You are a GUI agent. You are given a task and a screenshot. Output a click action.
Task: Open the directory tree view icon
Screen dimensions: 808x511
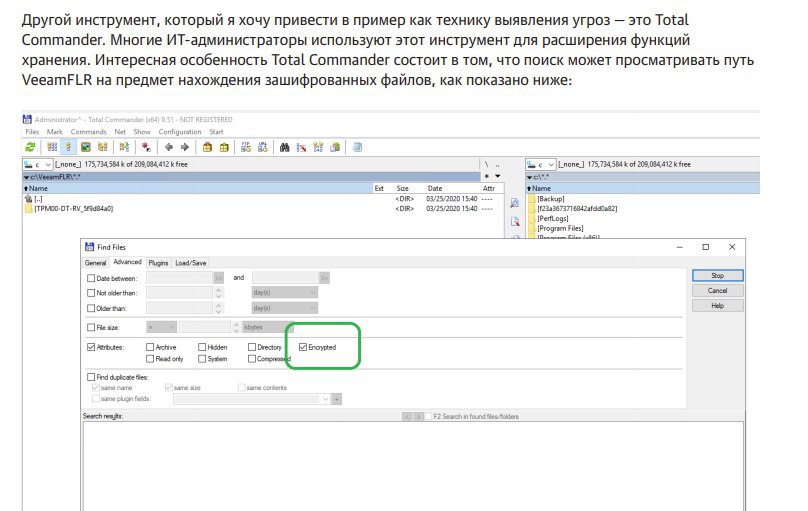coord(103,147)
